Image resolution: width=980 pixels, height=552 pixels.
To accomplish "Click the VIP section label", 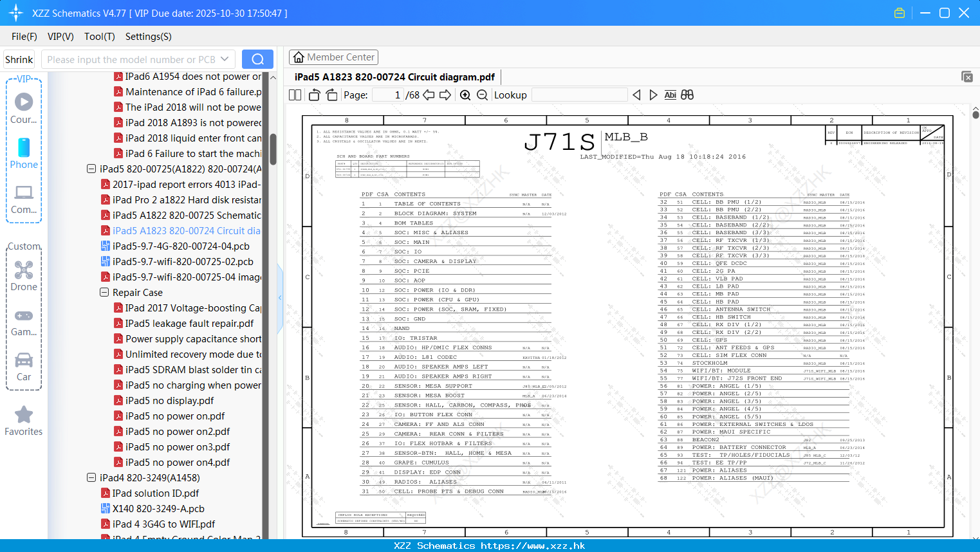I will pyautogui.click(x=24, y=78).
